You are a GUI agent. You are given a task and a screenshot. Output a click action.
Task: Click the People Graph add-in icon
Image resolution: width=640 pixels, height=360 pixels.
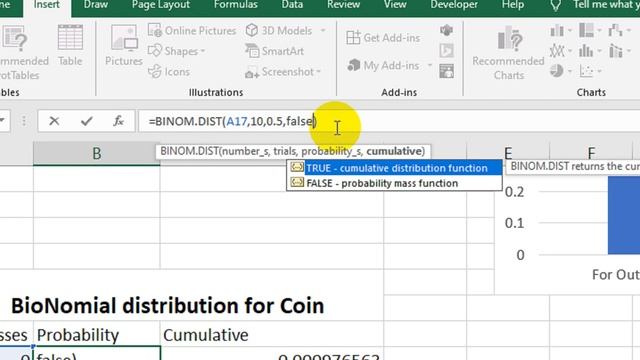click(x=447, y=71)
